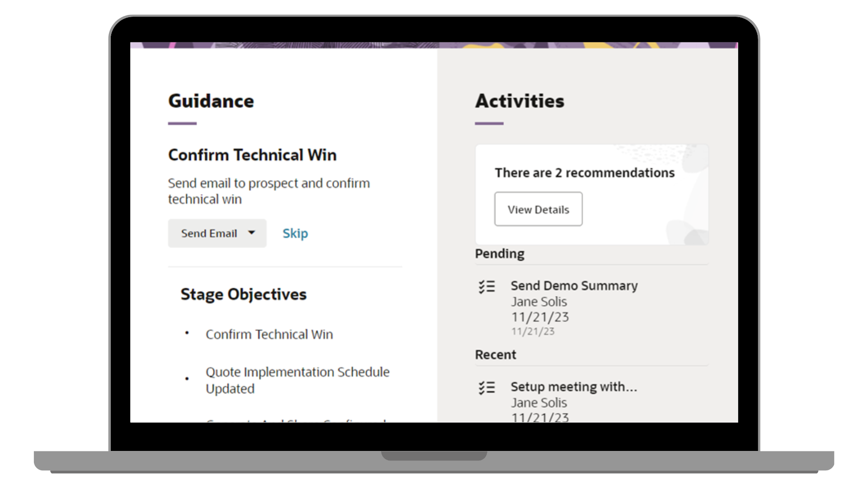Click the bold Confirm Technical Win guidance title

(252, 155)
